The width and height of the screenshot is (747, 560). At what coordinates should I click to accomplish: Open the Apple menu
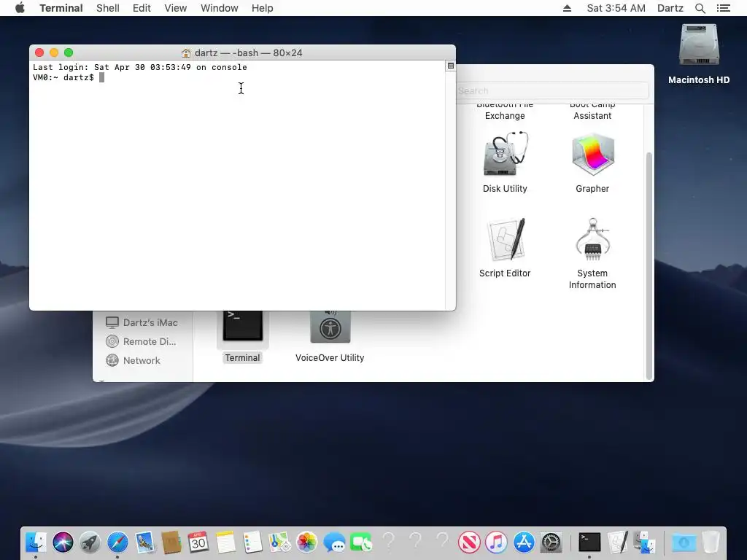coord(20,8)
